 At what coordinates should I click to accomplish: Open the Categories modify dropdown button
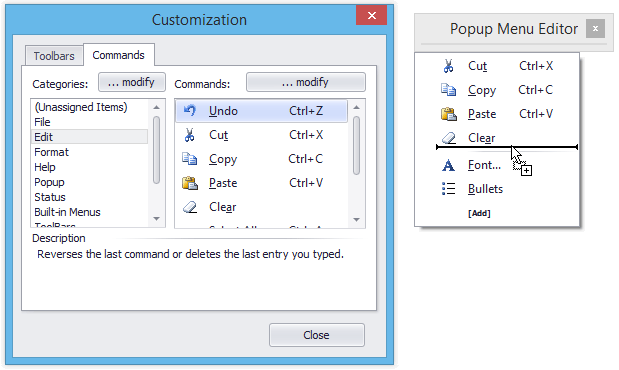[132, 82]
